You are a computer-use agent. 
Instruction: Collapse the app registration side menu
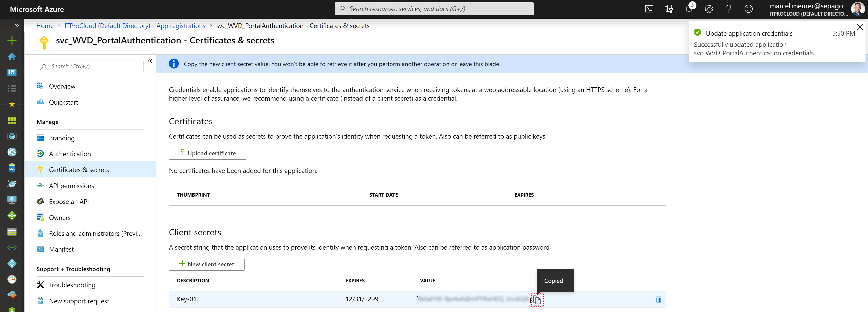point(150,61)
